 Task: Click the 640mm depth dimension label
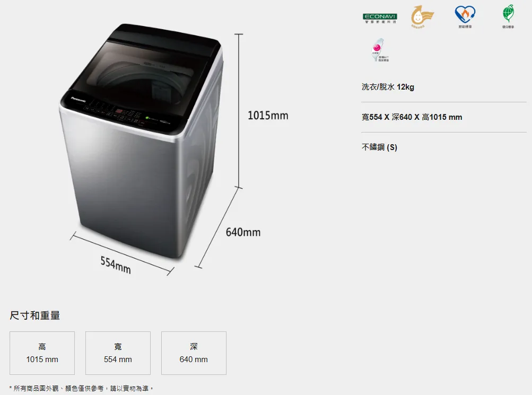[x=243, y=232]
